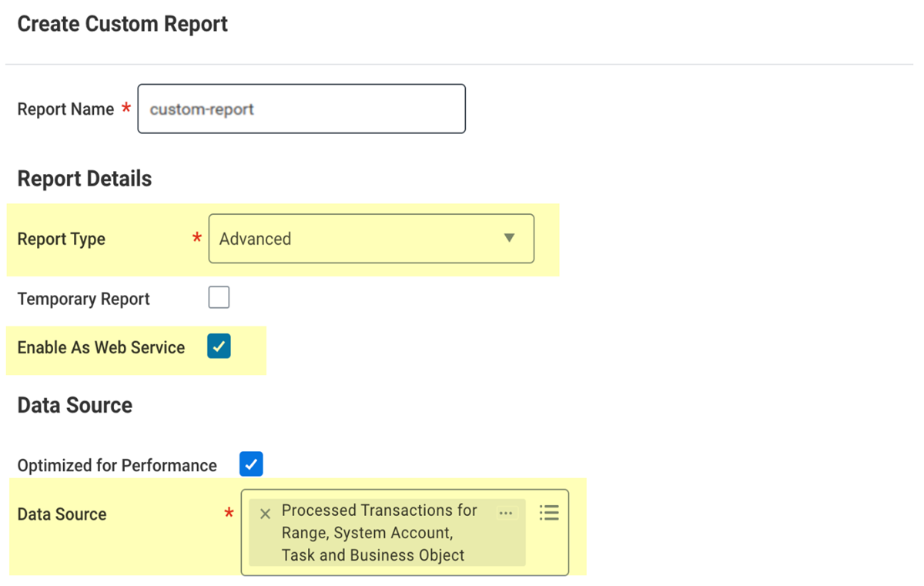Click the Enable As Web Service label

point(101,347)
